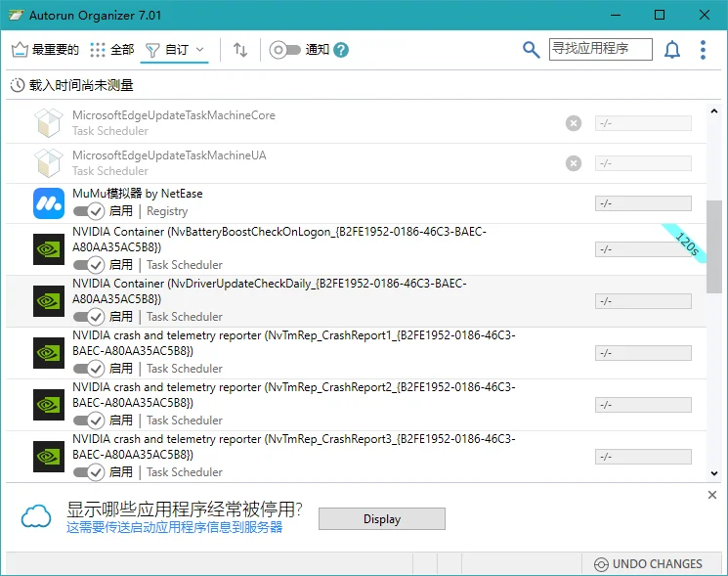Click NVIDIA icon of NvDriverUpdateCheckDaily entry
The image size is (728, 576).
[x=49, y=301]
